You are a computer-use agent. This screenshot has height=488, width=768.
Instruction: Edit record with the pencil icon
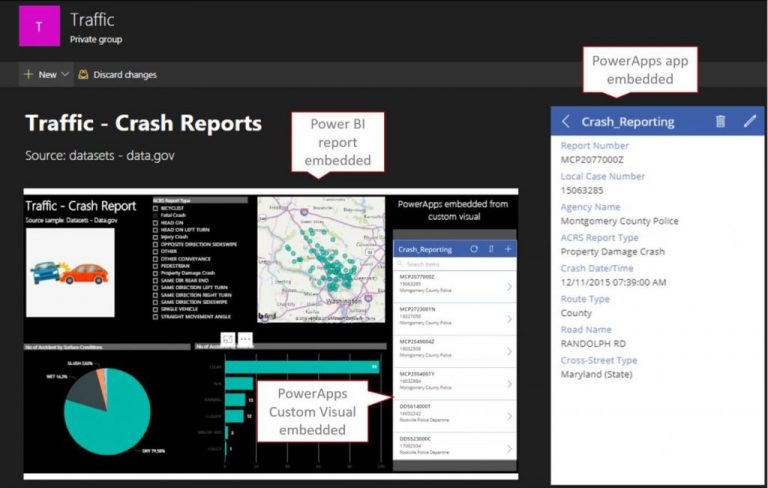coord(749,121)
